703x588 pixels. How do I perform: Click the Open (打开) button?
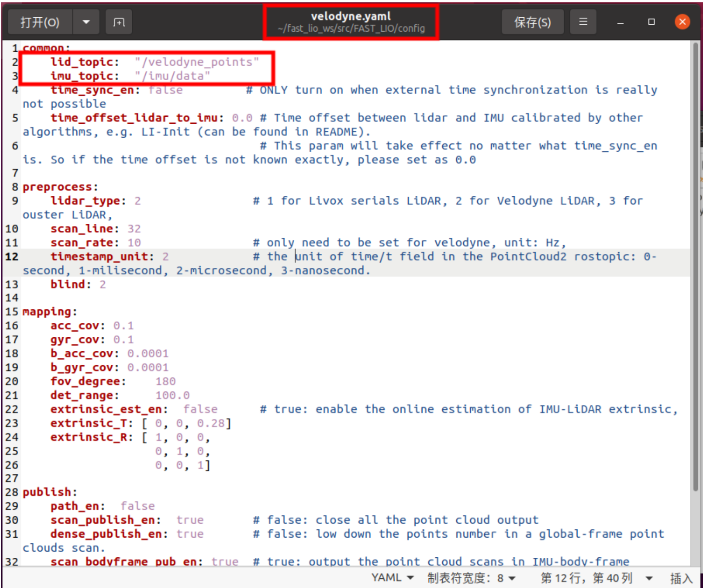tap(40, 22)
